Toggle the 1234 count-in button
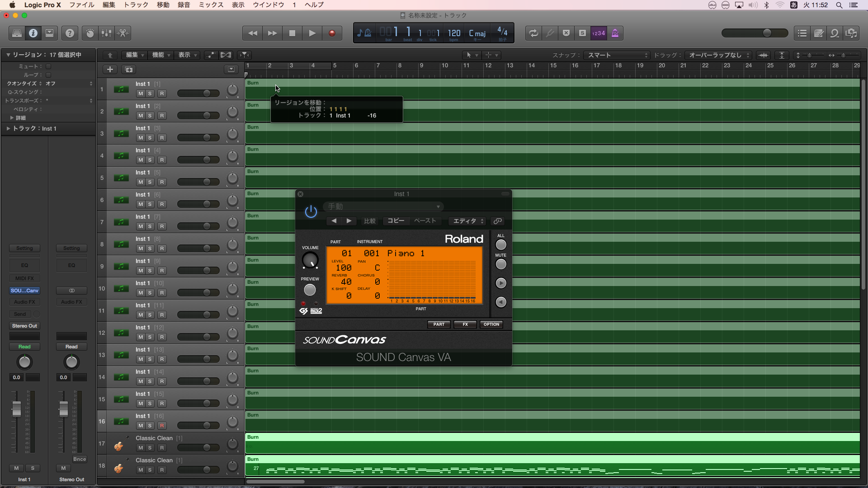Image resolution: width=868 pixels, height=488 pixels. [x=599, y=33]
